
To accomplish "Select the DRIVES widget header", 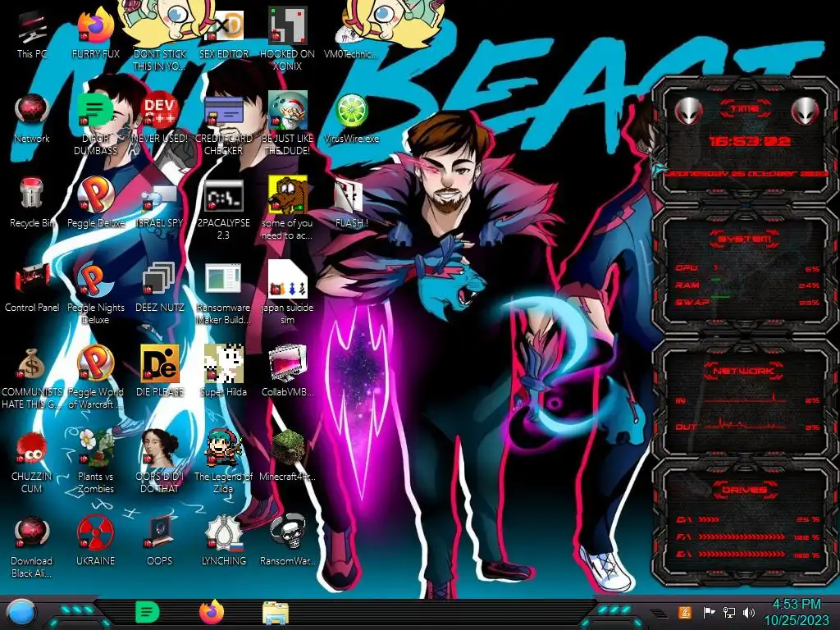I will [745, 489].
